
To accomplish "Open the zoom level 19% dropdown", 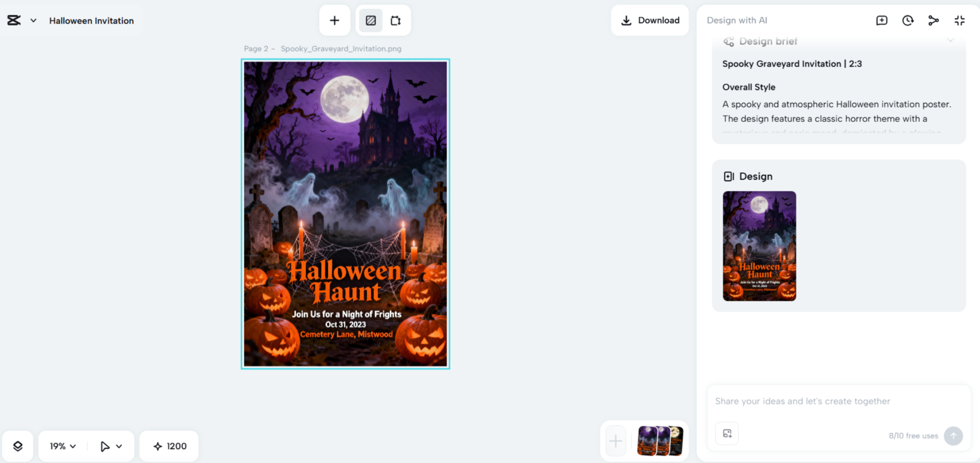I will tap(61, 446).
